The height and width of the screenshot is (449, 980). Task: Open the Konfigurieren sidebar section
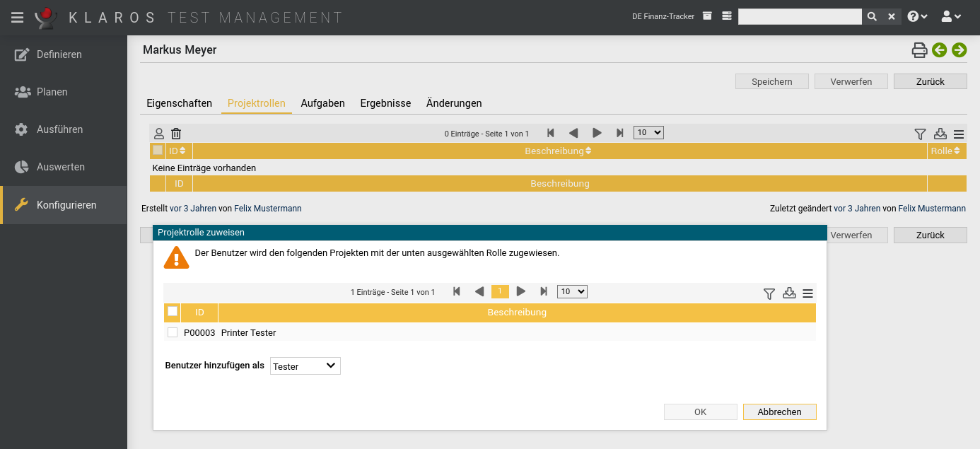pyautogui.click(x=64, y=205)
